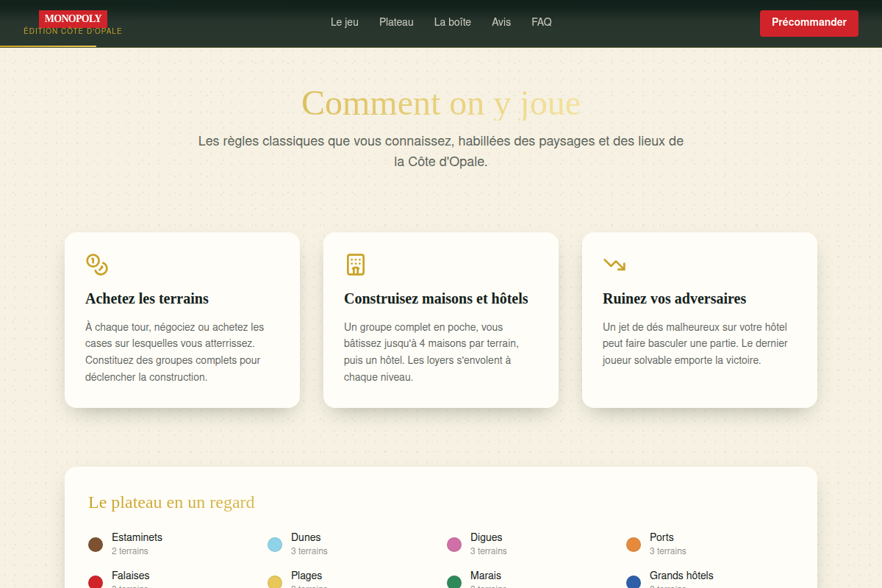
Task: Click the Monopoly Édition Côte d'Opale logo
Action: click(73, 23)
